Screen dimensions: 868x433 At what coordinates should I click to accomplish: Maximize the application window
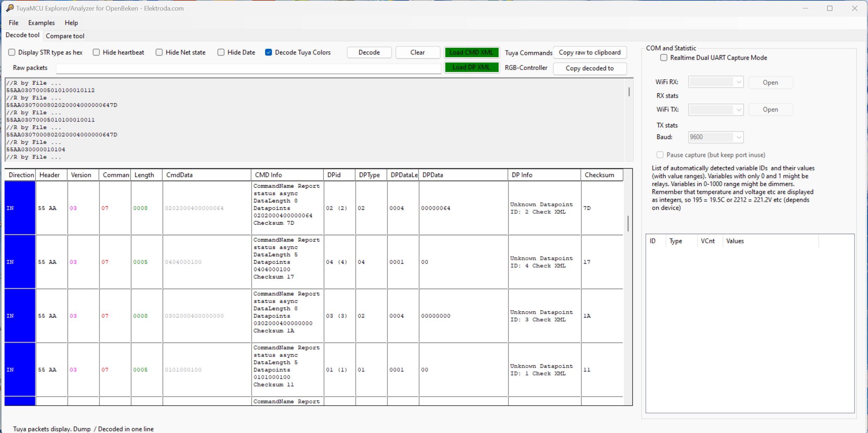(x=830, y=8)
